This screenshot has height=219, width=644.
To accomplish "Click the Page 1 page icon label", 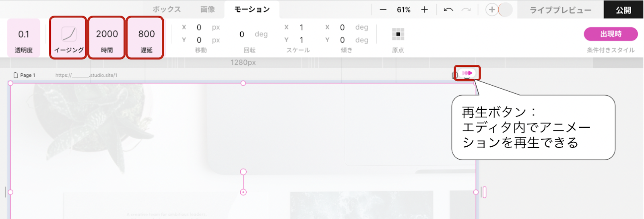I will 25,75.
